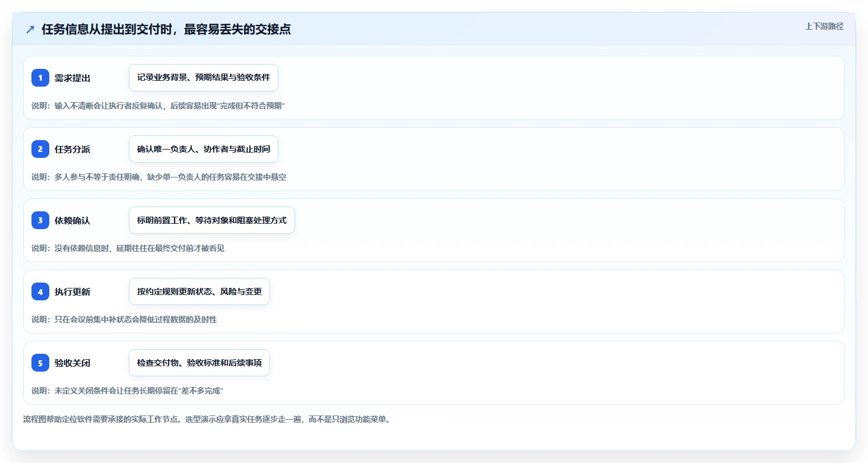
Task: Click the number 2 step badge
Action: coord(40,149)
